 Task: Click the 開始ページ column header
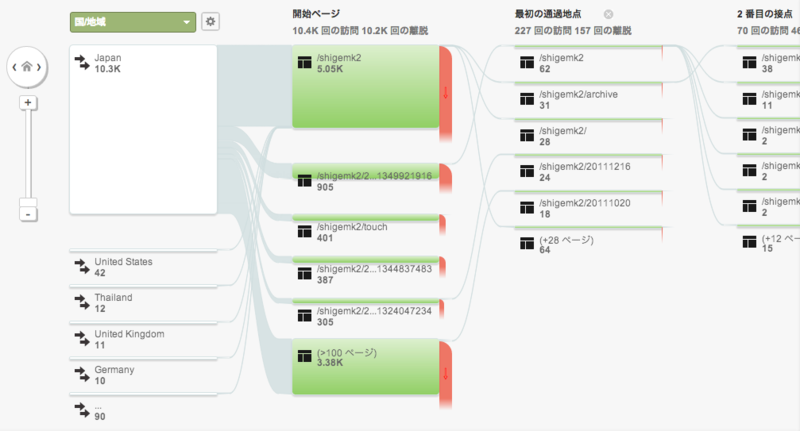pos(316,14)
